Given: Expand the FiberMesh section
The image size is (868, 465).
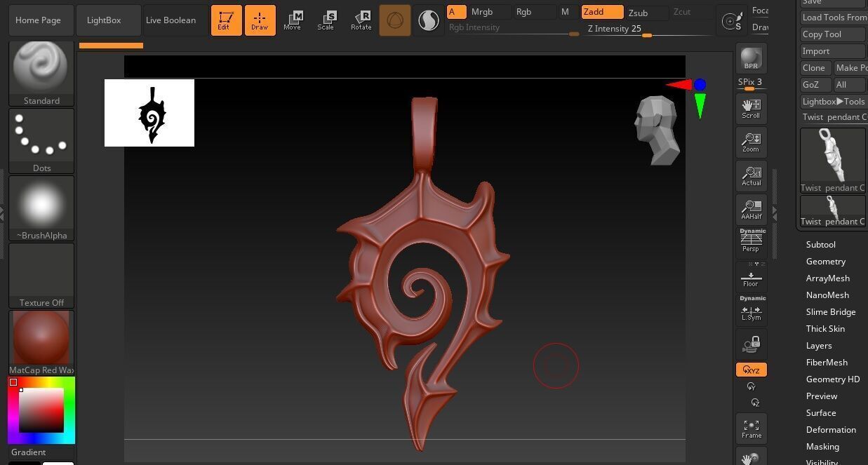Looking at the screenshot, I should pyautogui.click(x=827, y=363).
